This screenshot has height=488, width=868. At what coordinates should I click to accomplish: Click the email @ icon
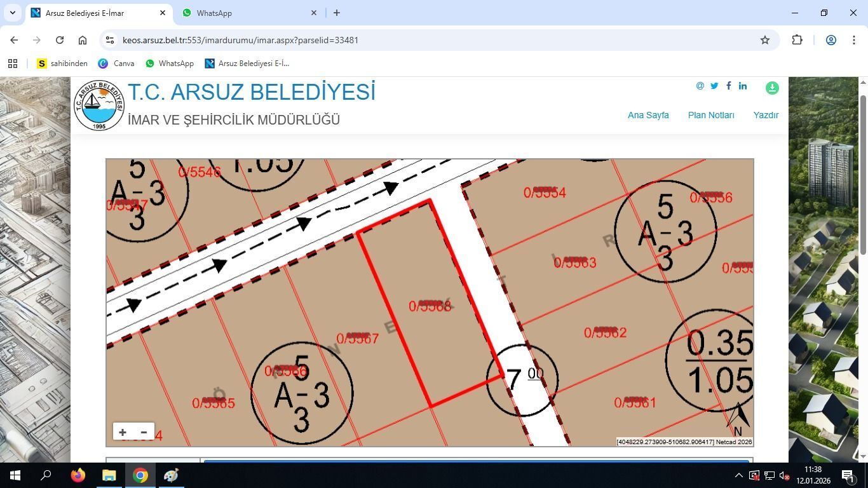[x=700, y=86]
